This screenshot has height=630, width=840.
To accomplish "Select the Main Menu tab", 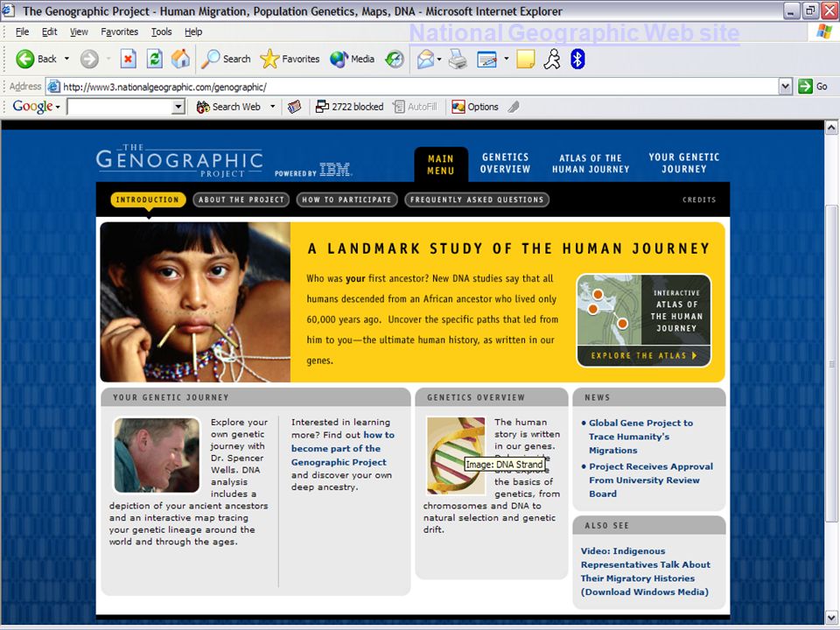I will 441,164.
